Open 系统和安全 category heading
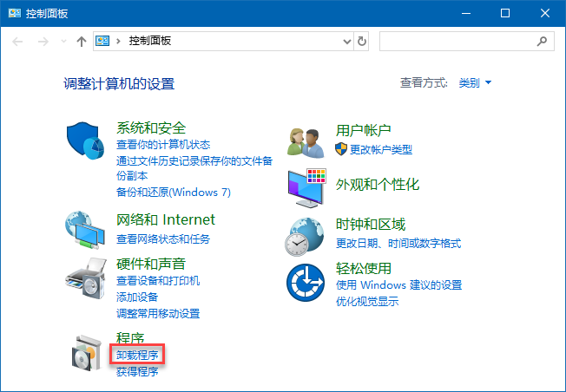 [151, 127]
